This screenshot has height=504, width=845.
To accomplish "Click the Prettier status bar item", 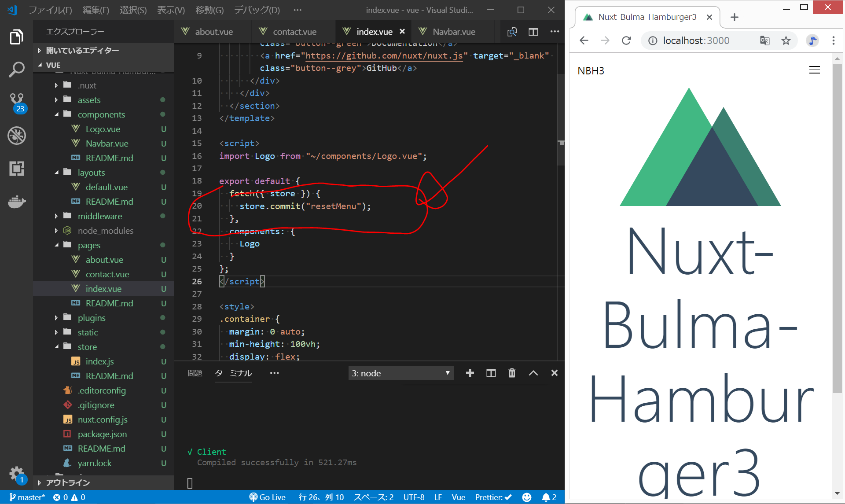I will pyautogui.click(x=493, y=497).
